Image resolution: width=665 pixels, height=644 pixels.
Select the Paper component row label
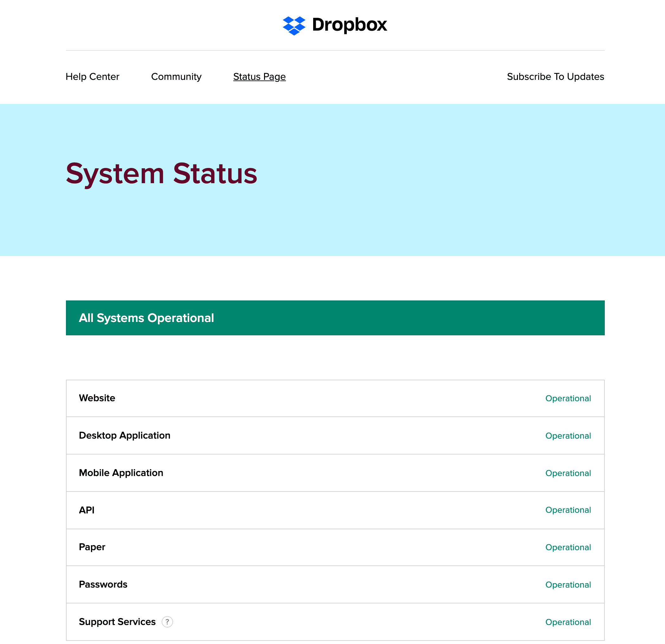[x=92, y=547]
